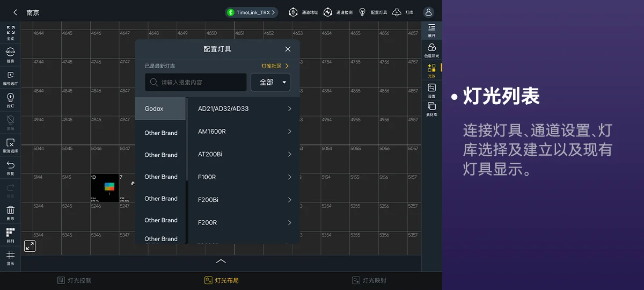Open the 灯库社区 link

275,66
